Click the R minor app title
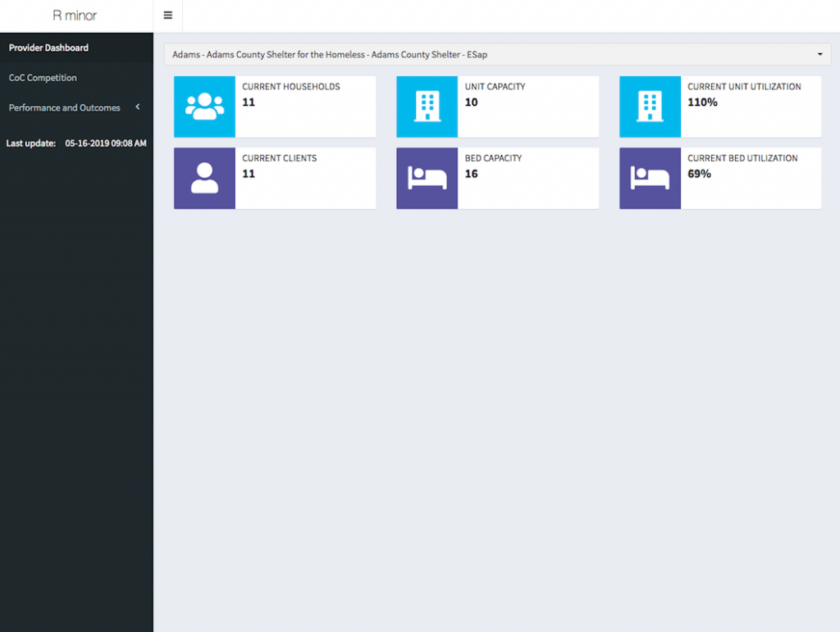The height and width of the screenshot is (632, 840). click(x=75, y=16)
